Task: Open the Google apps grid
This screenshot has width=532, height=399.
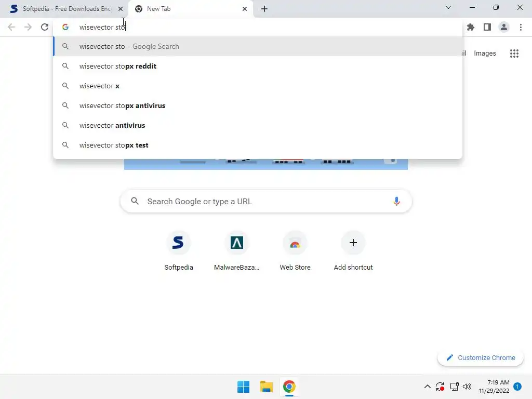Action: pyautogui.click(x=514, y=54)
